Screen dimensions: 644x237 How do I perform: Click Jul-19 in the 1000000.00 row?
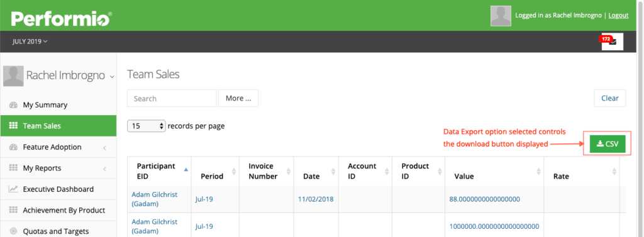(x=204, y=226)
